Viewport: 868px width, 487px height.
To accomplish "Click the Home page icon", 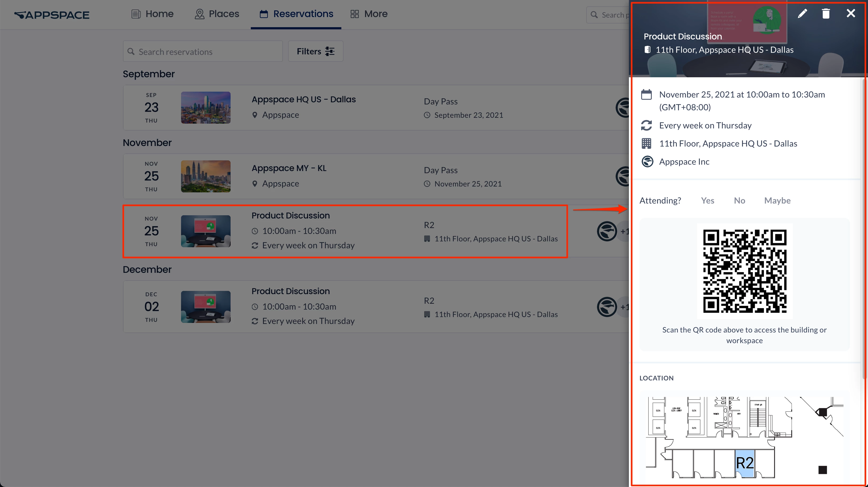I will (x=136, y=14).
